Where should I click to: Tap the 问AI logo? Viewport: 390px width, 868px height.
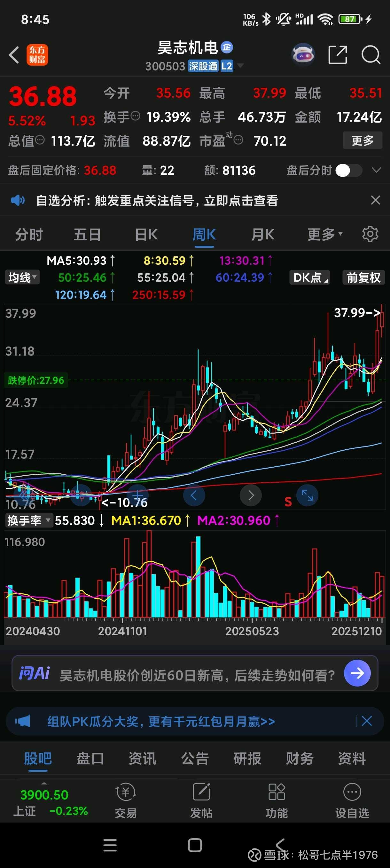click(35, 673)
